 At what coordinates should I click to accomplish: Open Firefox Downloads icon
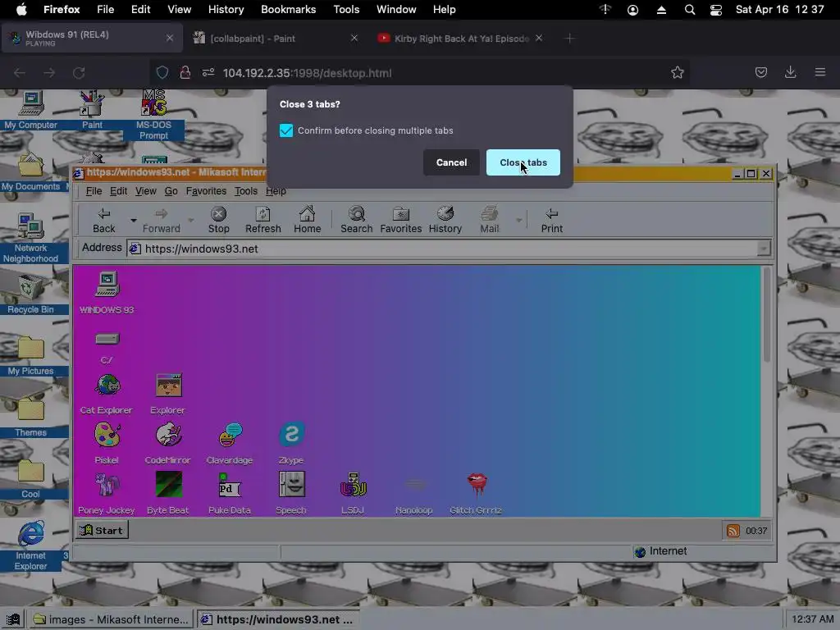point(790,72)
